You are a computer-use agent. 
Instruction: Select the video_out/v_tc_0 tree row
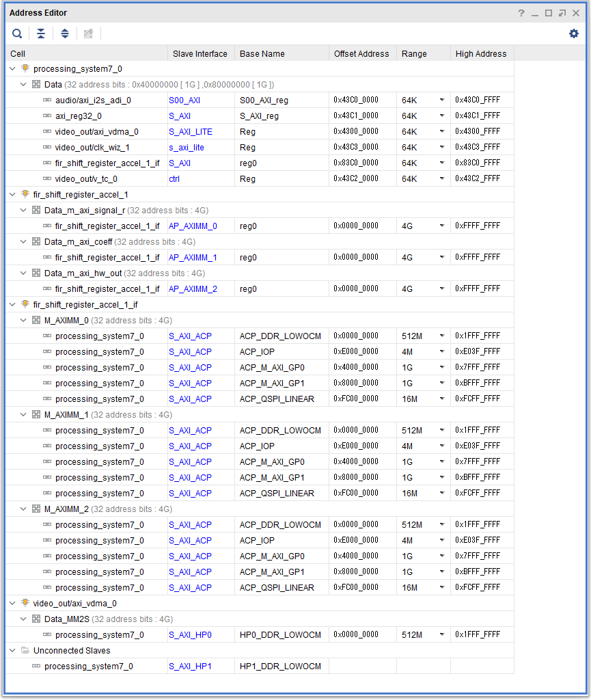click(87, 178)
